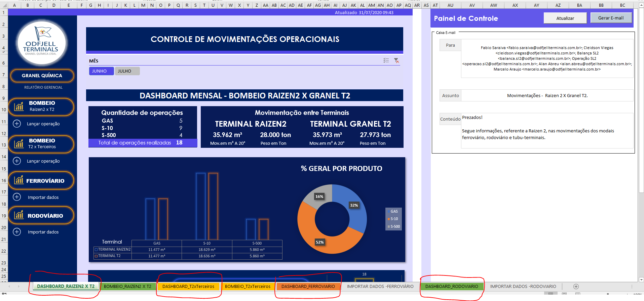This screenshot has width=644, height=301.
Task: Click the previous sheet navigation arrow
Action: [9, 287]
